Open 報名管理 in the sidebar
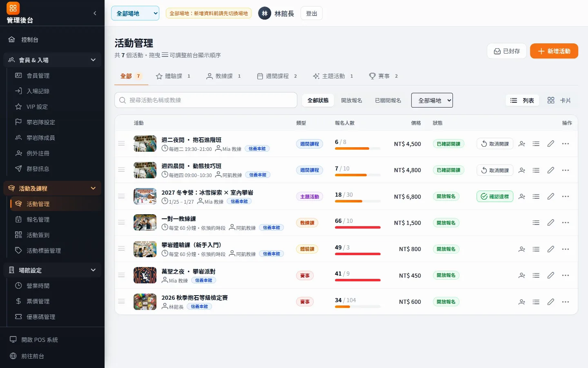The image size is (588, 368). (56, 220)
